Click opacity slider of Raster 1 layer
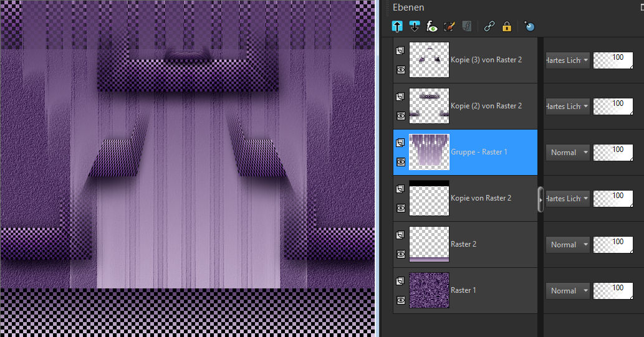 [x=613, y=291]
